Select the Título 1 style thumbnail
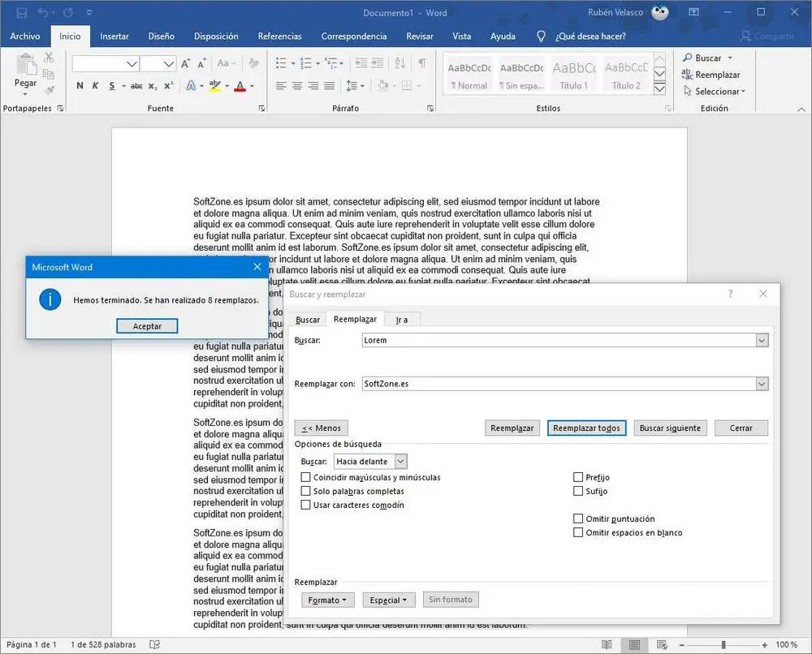Image resolution: width=812 pixels, height=654 pixels. (574, 75)
